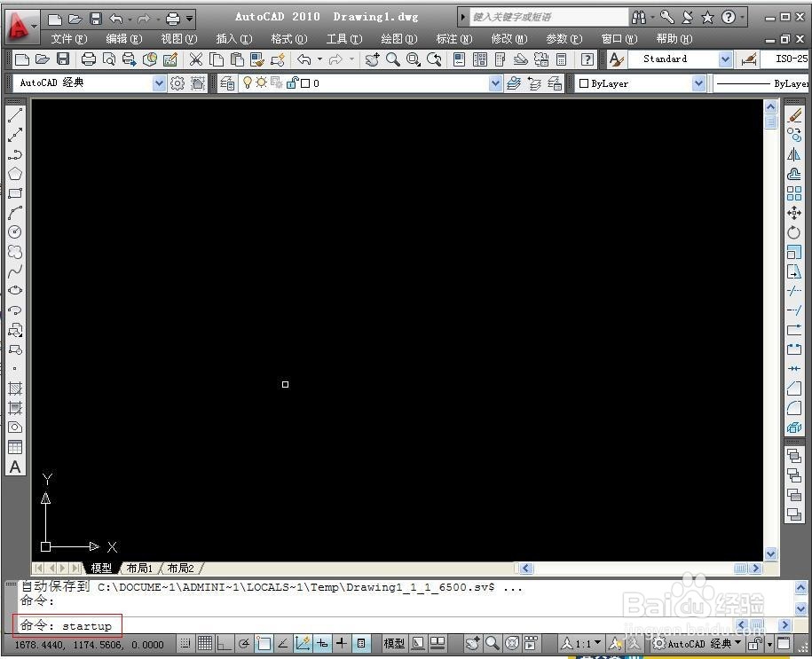Click the layer 0 color square
Image resolution: width=812 pixels, height=659 pixels.
coord(305,83)
